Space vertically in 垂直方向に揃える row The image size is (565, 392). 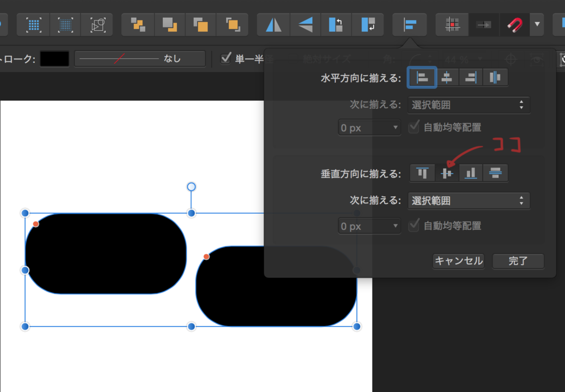pos(495,173)
